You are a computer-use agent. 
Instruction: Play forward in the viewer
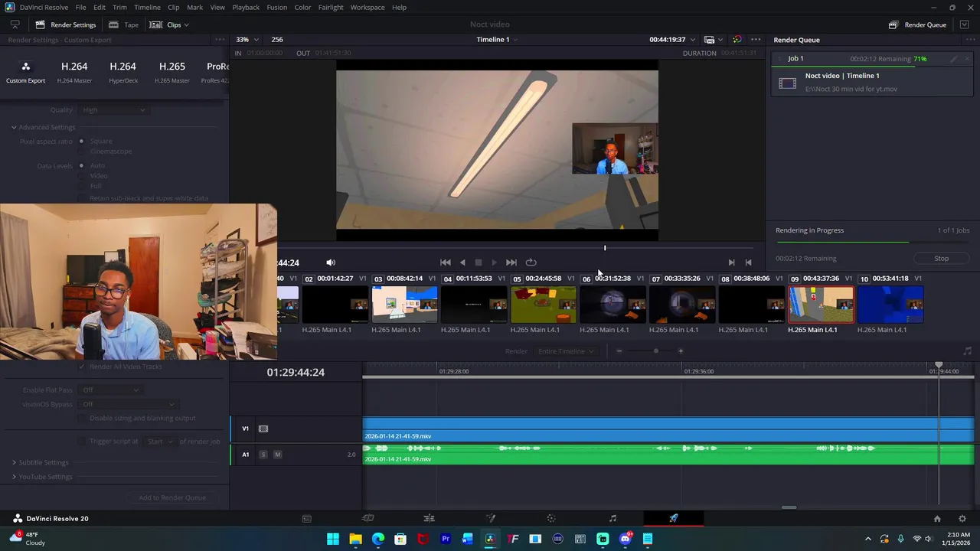494,262
